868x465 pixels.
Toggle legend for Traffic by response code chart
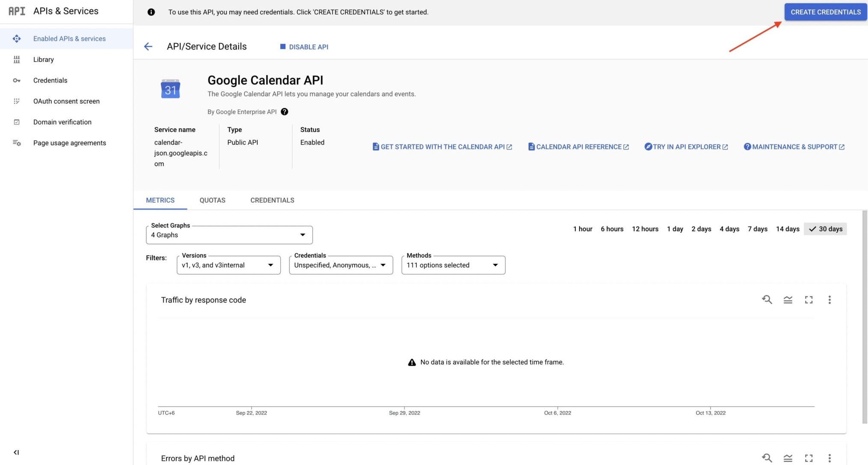click(788, 300)
